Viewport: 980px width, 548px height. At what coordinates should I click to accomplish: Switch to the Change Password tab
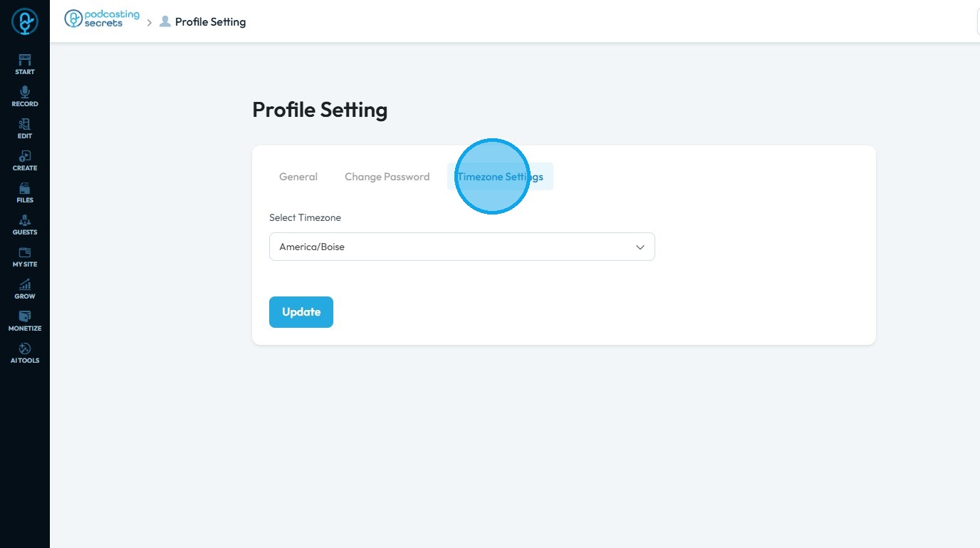pyautogui.click(x=387, y=177)
